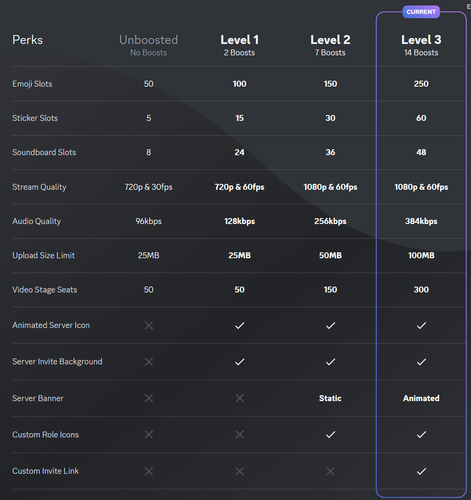
Task: Click the 384kbps audio quality value
Action: click(421, 221)
